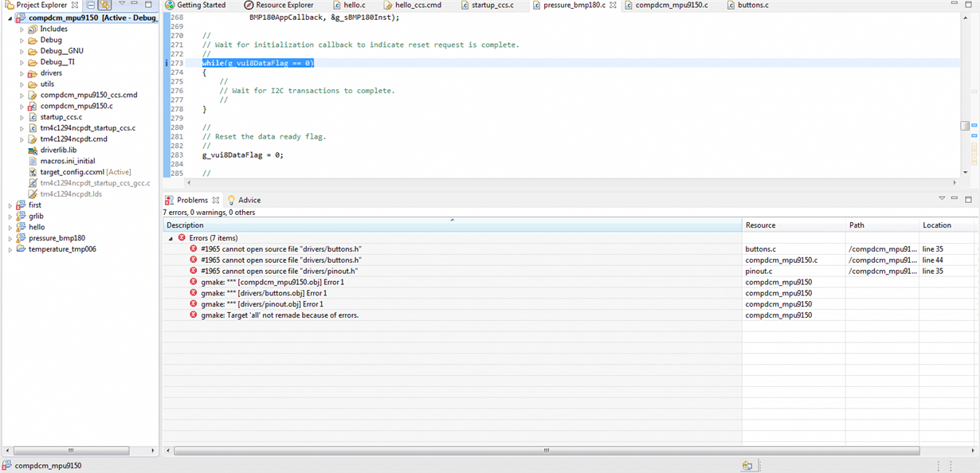Sort problems by Path column

(883, 225)
